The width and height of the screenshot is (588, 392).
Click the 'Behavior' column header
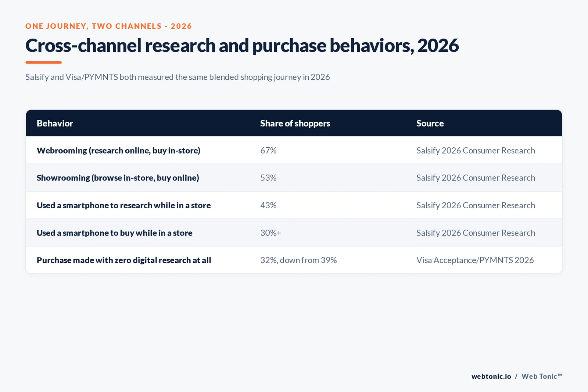point(55,123)
